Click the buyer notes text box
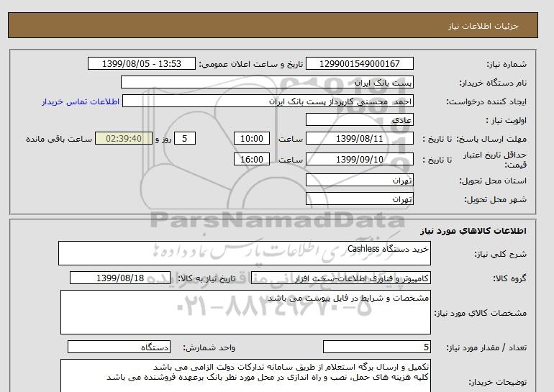Screen dimensions: 554x392 pyautogui.click(x=245, y=375)
